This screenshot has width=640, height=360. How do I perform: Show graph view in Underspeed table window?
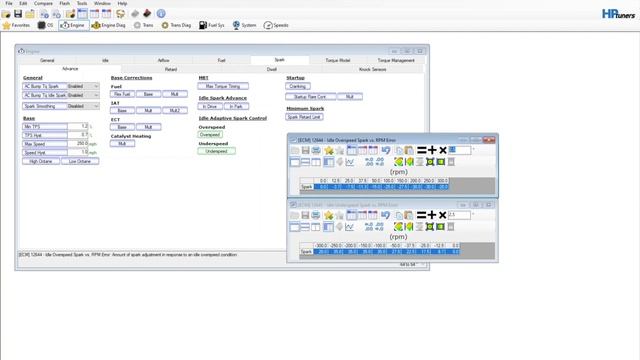pos(350,227)
